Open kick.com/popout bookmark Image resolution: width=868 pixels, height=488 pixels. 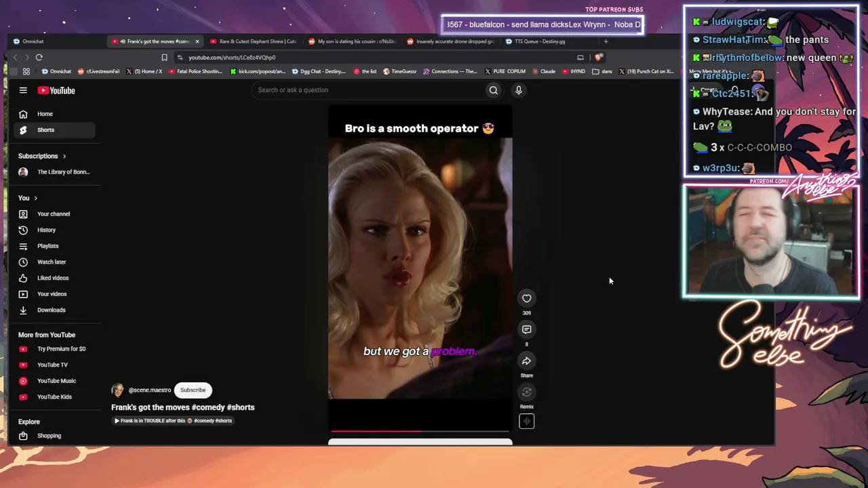click(258, 71)
